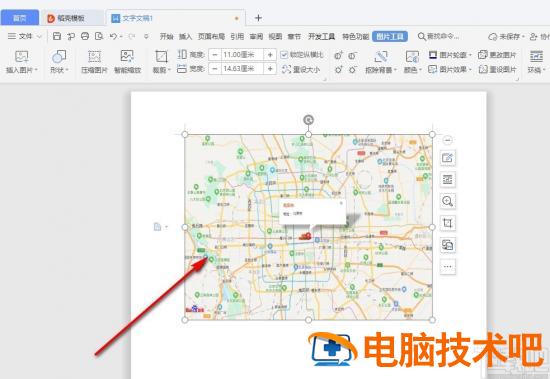The width and height of the screenshot is (550, 379).
Task: Click the width plus stepper button
Action: (x=270, y=68)
